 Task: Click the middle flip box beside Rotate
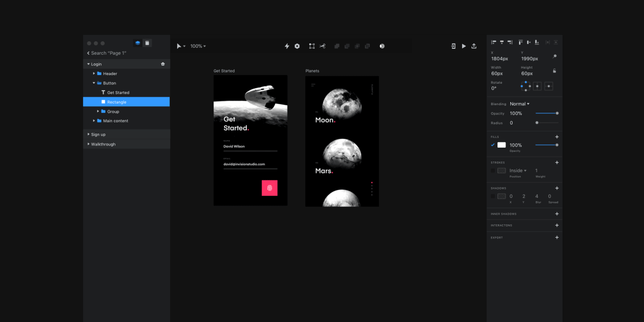pyautogui.click(x=537, y=86)
